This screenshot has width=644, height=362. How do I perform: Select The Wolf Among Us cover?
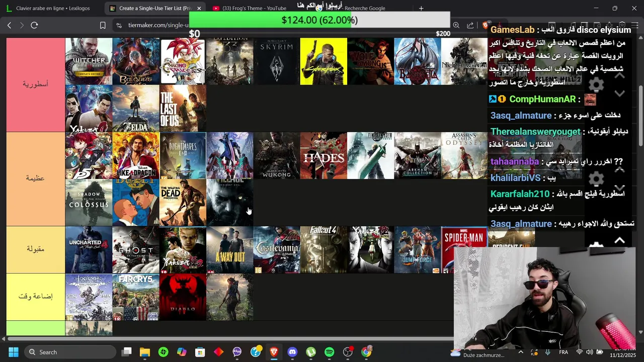(x=371, y=61)
